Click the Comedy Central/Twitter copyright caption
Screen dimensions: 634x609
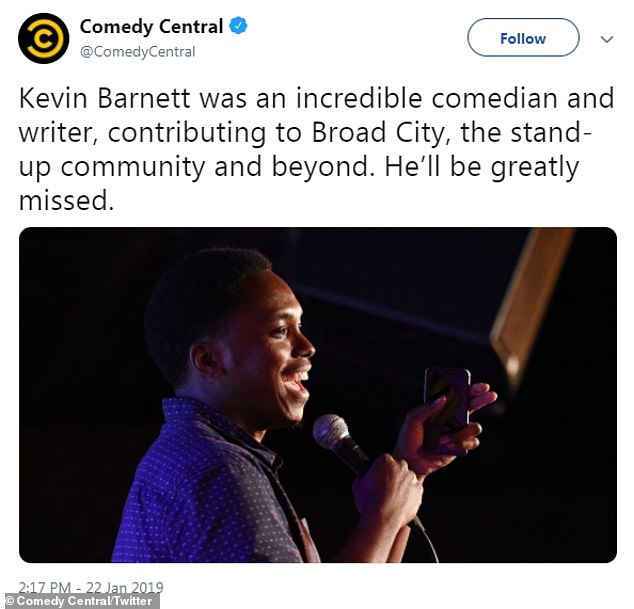(x=80, y=601)
